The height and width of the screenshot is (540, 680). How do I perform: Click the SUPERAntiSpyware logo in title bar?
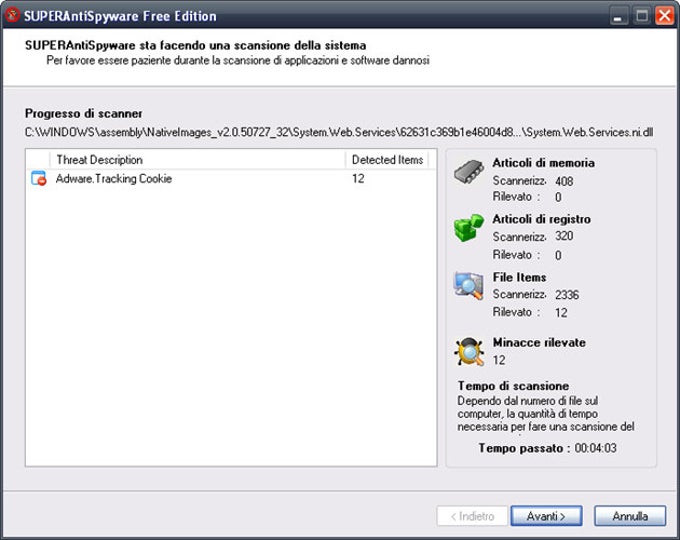click(12, 15)
